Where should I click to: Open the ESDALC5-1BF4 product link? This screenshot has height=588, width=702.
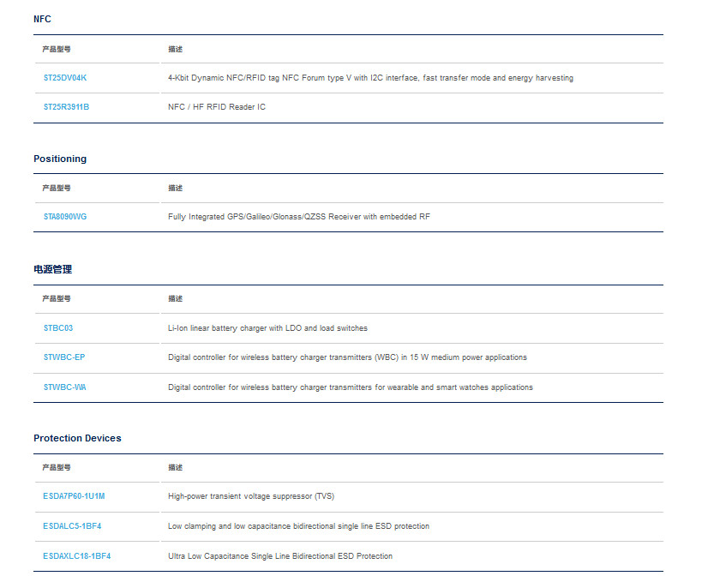pyautogui.click(x=72, y=526)
